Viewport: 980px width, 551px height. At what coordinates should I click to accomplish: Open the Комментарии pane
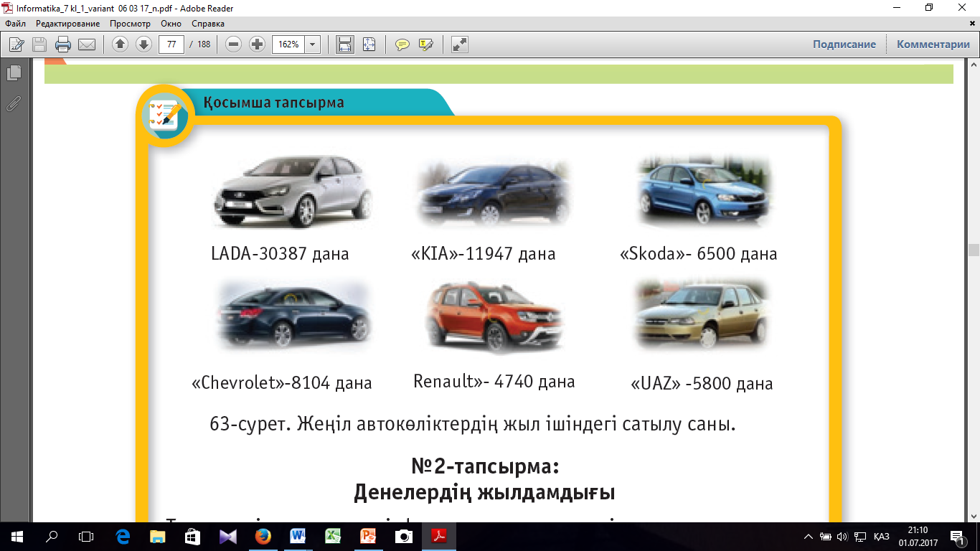coord(933,44)
